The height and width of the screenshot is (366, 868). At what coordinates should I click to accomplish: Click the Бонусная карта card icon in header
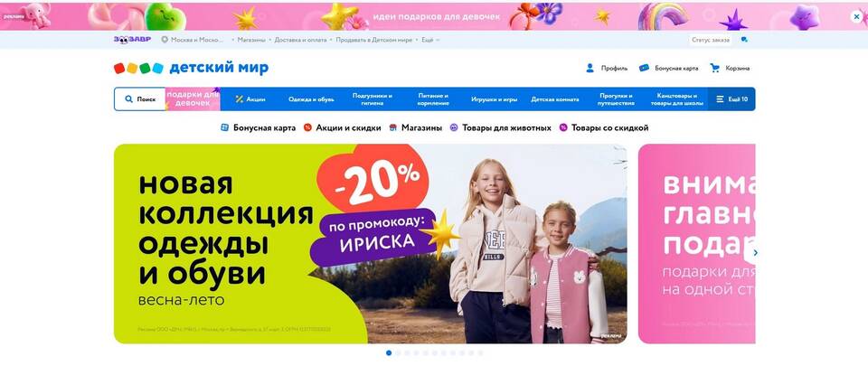click(x=644, y=68)
